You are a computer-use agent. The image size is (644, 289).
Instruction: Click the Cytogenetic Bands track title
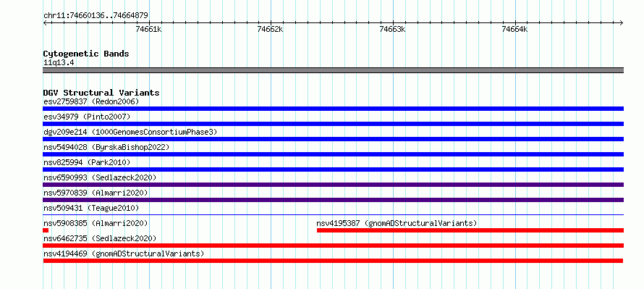[x=86, y=54]
